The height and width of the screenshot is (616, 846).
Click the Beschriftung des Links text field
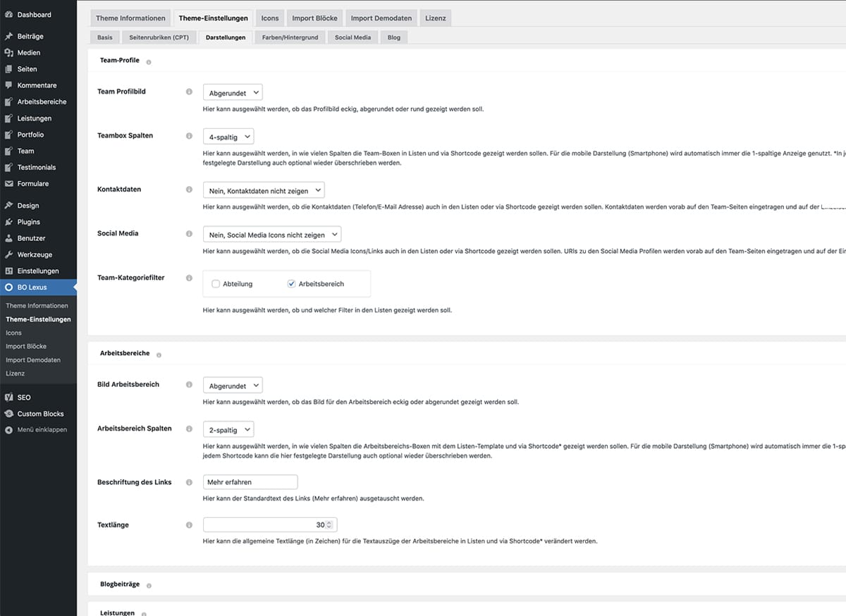pos(250,482)
